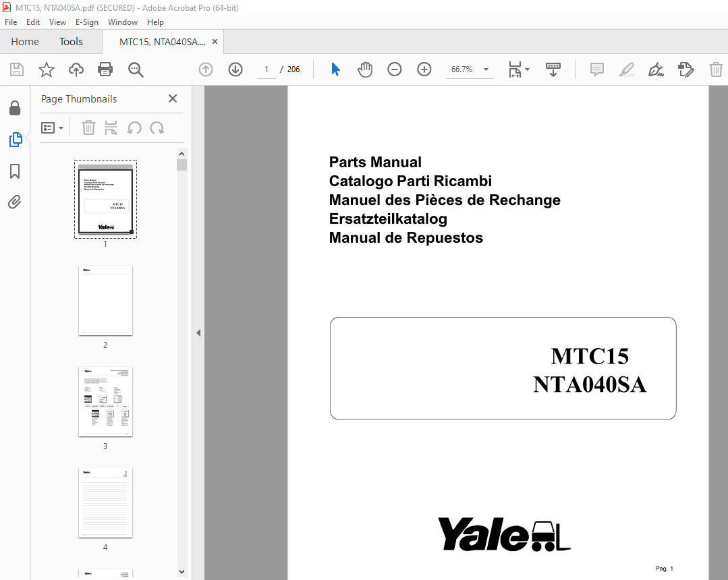Open the security lock panel
The width and height of the screenshot is (728, 580).
(15, 108)
